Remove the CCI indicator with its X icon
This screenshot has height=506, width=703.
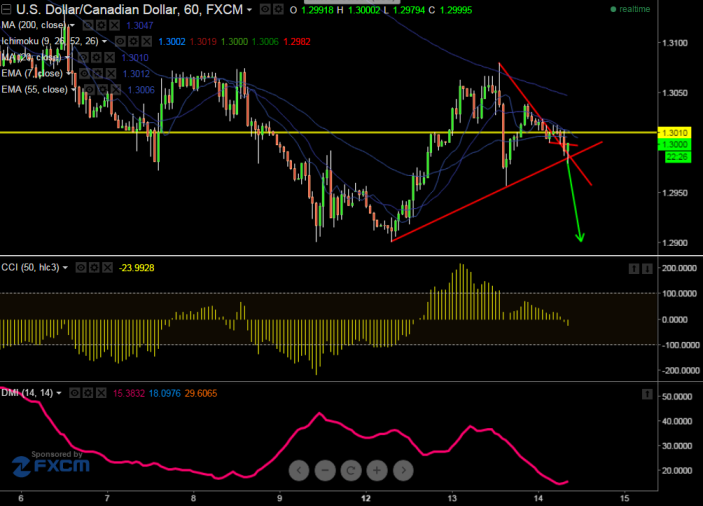108,268
